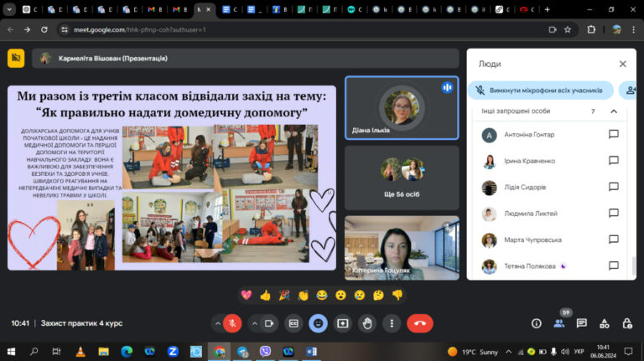
Task: Open the in-call chat panel
Action: (582, 323)
